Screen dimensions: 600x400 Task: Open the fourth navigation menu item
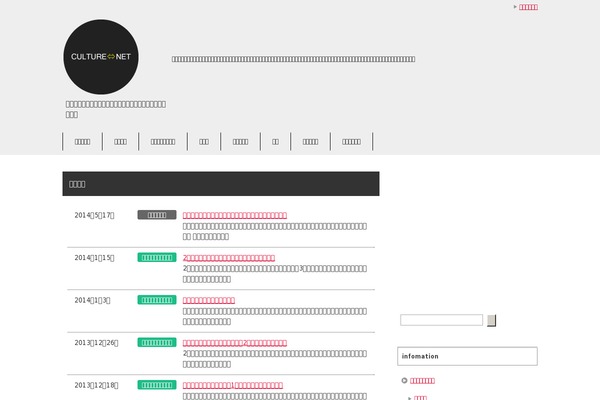click(x=204, y=142)
